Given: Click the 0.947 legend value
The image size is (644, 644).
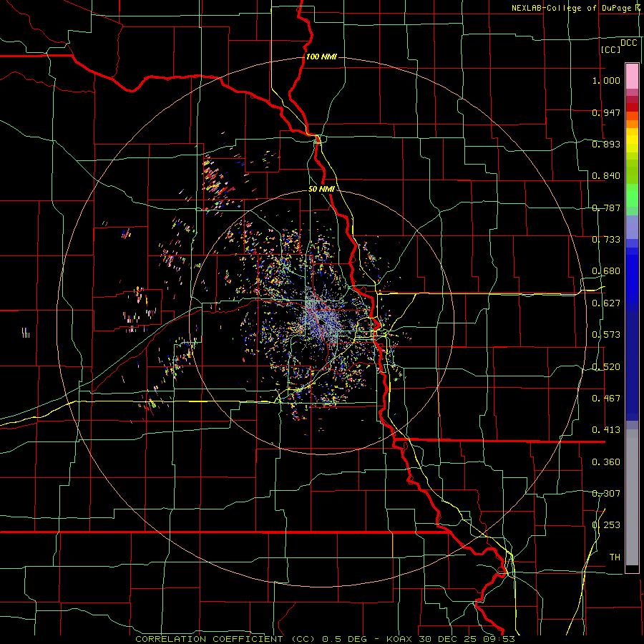Looking at the screenshot, I should (x=606, y=112).
